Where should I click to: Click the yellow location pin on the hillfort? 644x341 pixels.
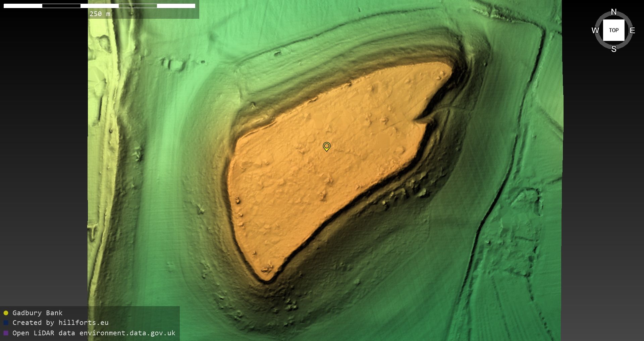click(x=326, y=146)
